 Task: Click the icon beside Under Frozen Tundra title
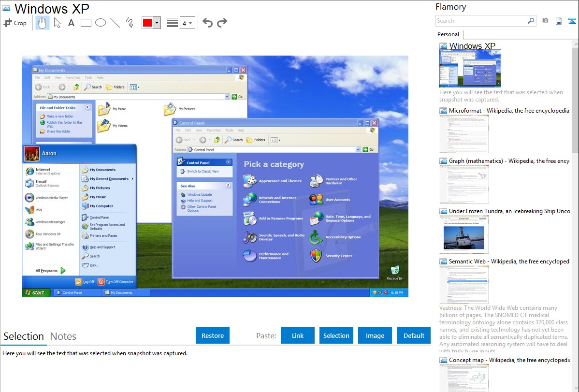pyautogui.click(x=443, y=211)
